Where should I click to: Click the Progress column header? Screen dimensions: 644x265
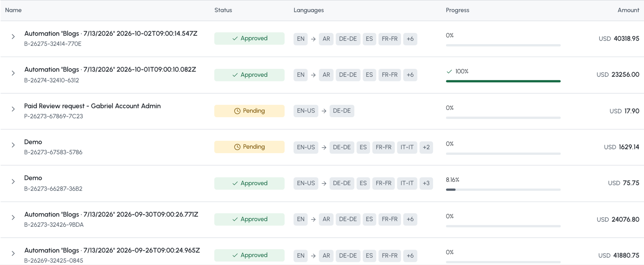457,10
